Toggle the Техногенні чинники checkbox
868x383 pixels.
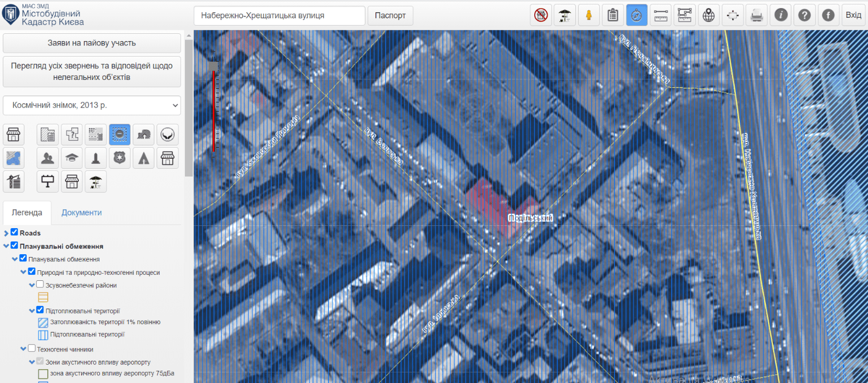click(x=32, y=349)
